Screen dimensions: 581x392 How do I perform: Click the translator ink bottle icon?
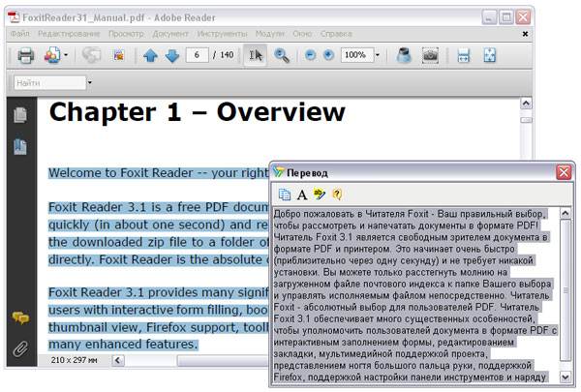coord(404,55)
